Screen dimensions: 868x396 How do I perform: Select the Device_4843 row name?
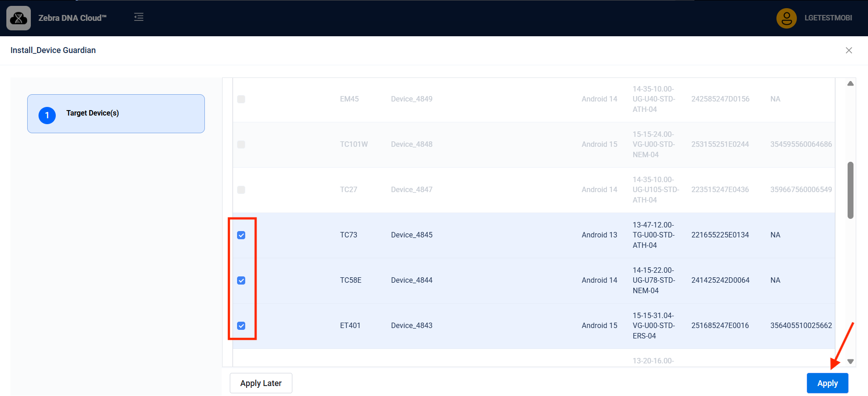pos(412,326)
